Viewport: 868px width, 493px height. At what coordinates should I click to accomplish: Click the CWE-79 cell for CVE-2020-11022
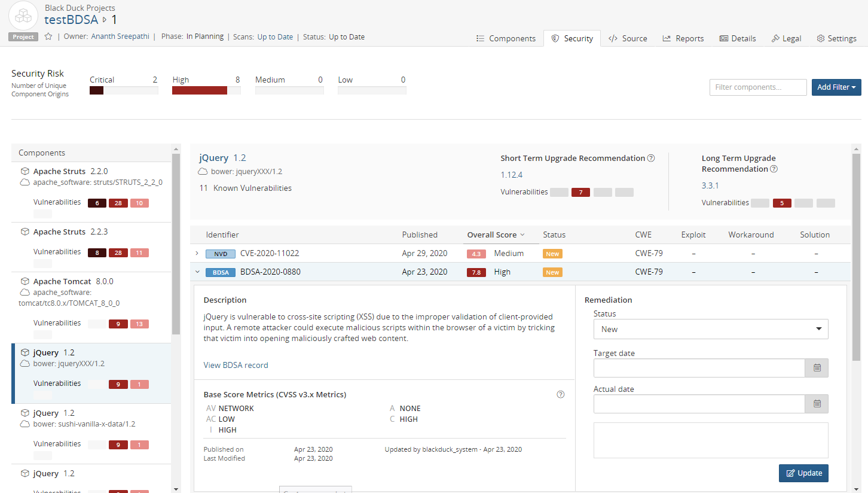649,254
